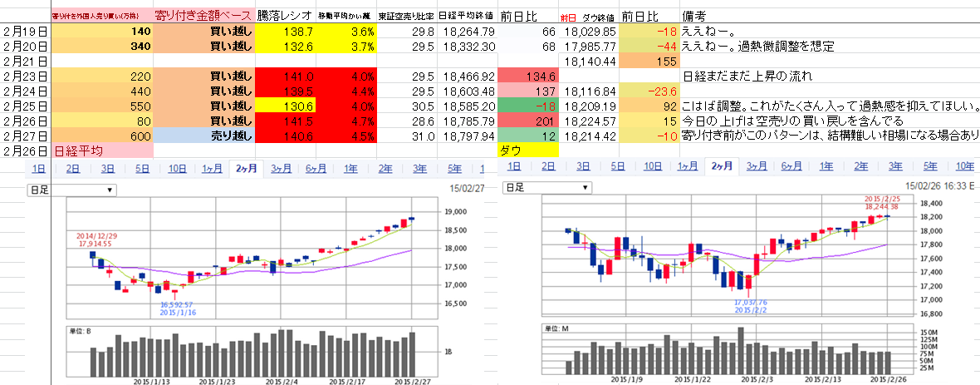980x385 pixels.
Task: Select the 5日 tab on the Nikkei chart
Action: pos(142,167)
